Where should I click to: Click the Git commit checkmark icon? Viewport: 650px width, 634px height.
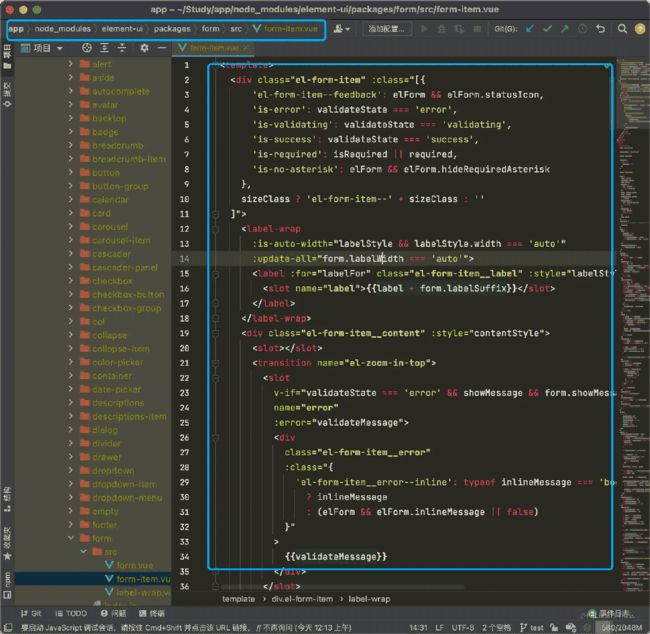pos(547,29)
